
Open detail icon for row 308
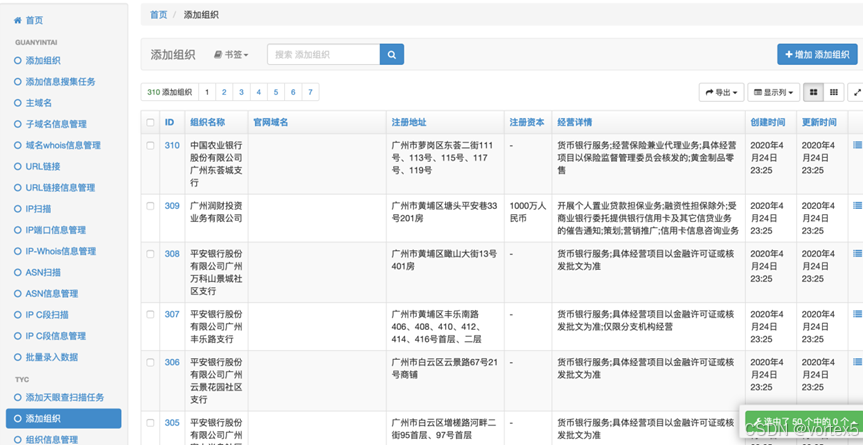click(857, 254)
